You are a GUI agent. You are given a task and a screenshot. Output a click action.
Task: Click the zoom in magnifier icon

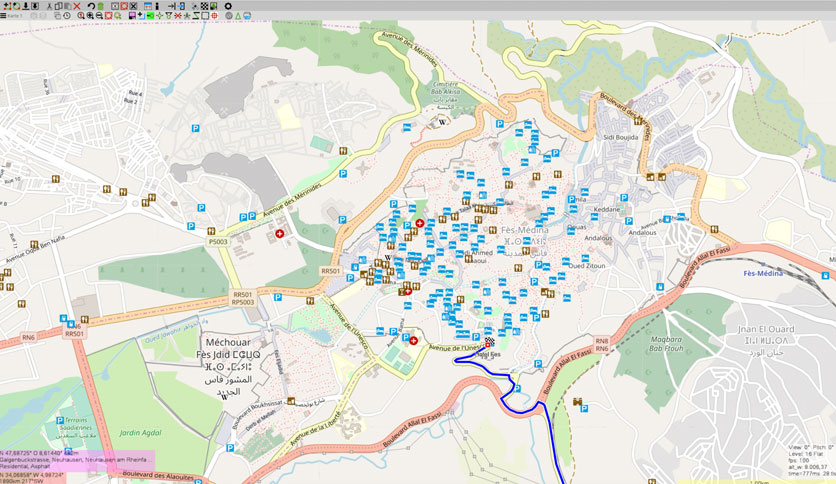coord(90,16)
